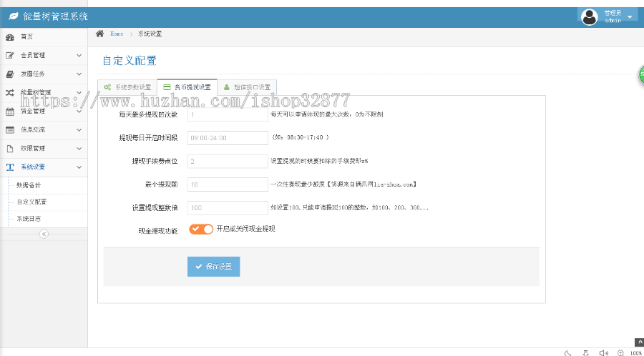This screenshot has height=356, width=644.
Task: Expand the 资金管理 menu chevron
Action: [x=79, y=111]
